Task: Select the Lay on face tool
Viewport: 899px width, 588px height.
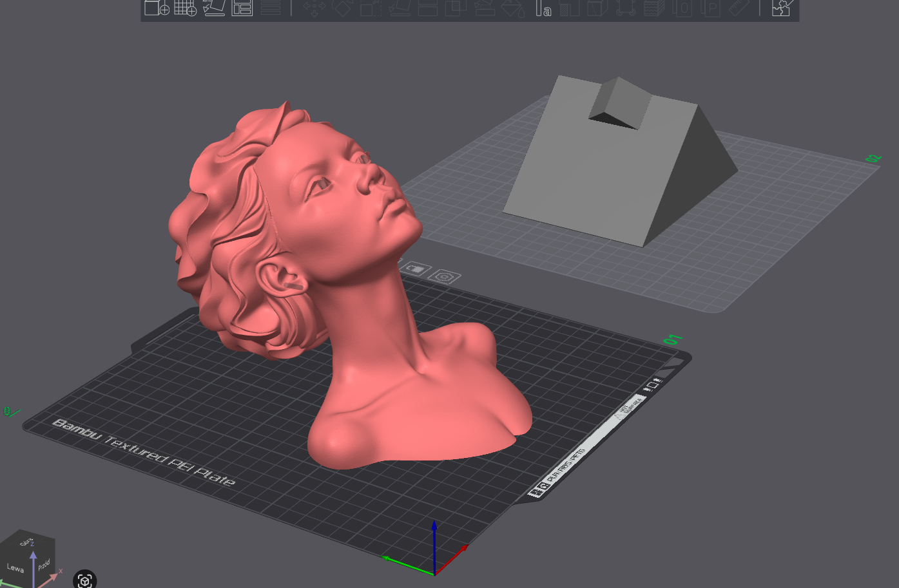Action: (400, 8)
